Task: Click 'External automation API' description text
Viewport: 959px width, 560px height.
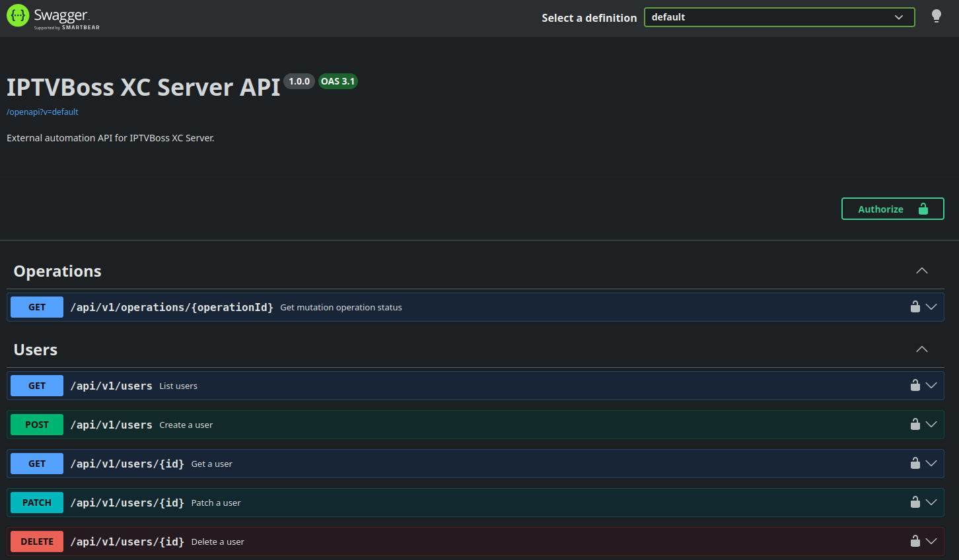Action: (110, 138)
